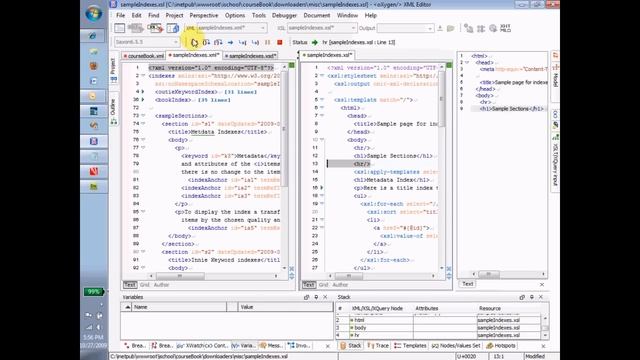This screenshot has width=640, height=360.
Task: Detach the Variables panel with float icon
Action: point(307,297)
